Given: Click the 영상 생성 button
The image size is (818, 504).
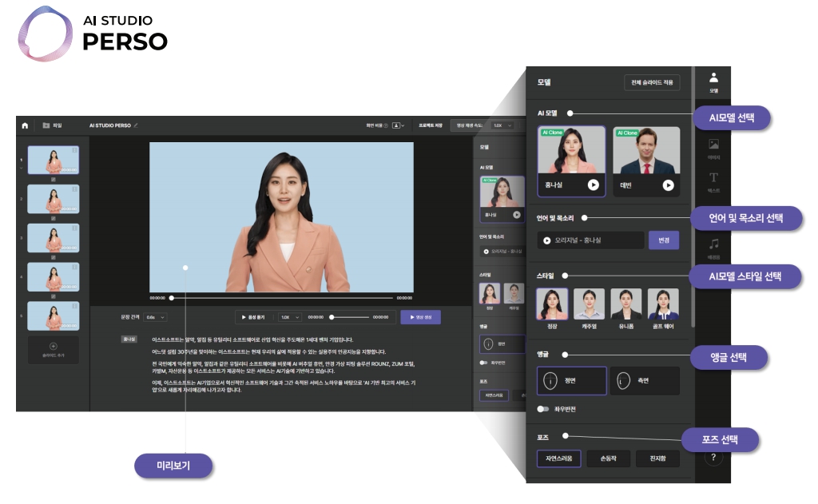Looking at the screenshot, I should click(420, 317).
